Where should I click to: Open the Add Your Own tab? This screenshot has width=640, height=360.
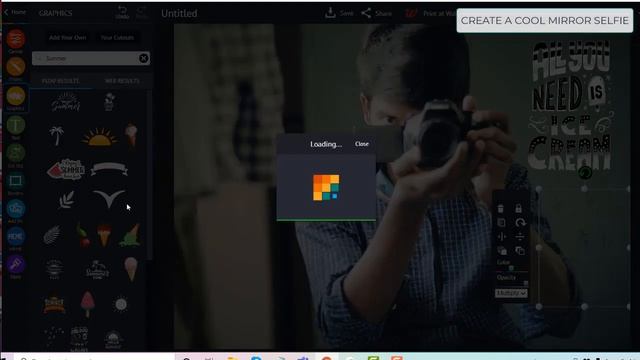point(67,38)
